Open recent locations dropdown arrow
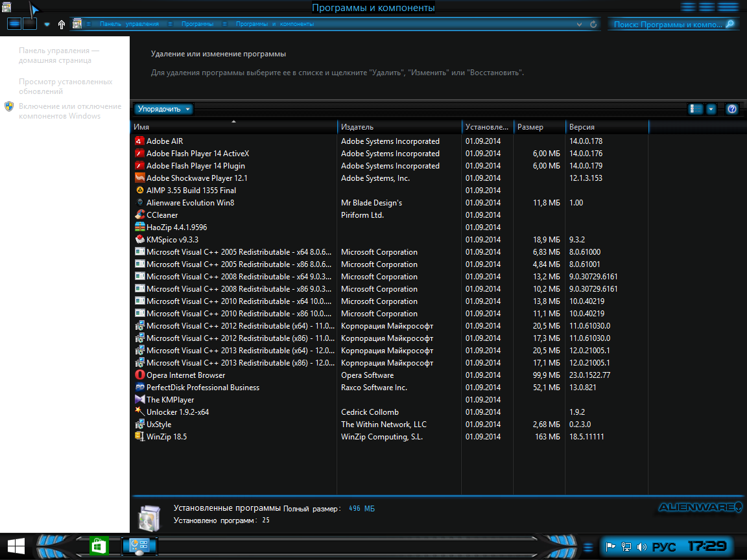747x560 pixels. coord(47,24)
